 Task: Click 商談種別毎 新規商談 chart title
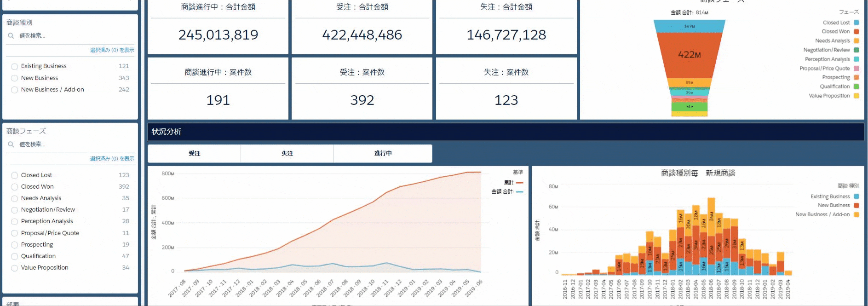click(698, 173)
